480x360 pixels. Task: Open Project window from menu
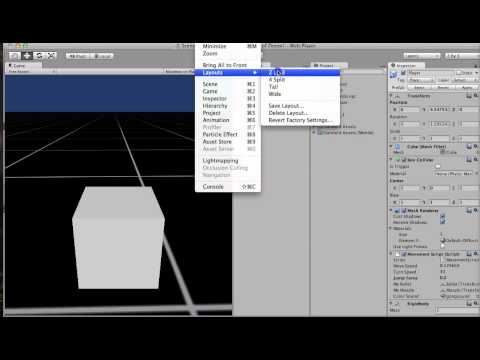228,113
